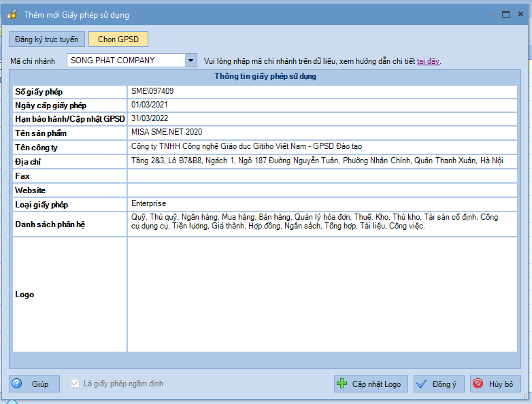532x404 pixels.
Task: Click the empty Fax value cell
Action: click(x=322, y=176)
